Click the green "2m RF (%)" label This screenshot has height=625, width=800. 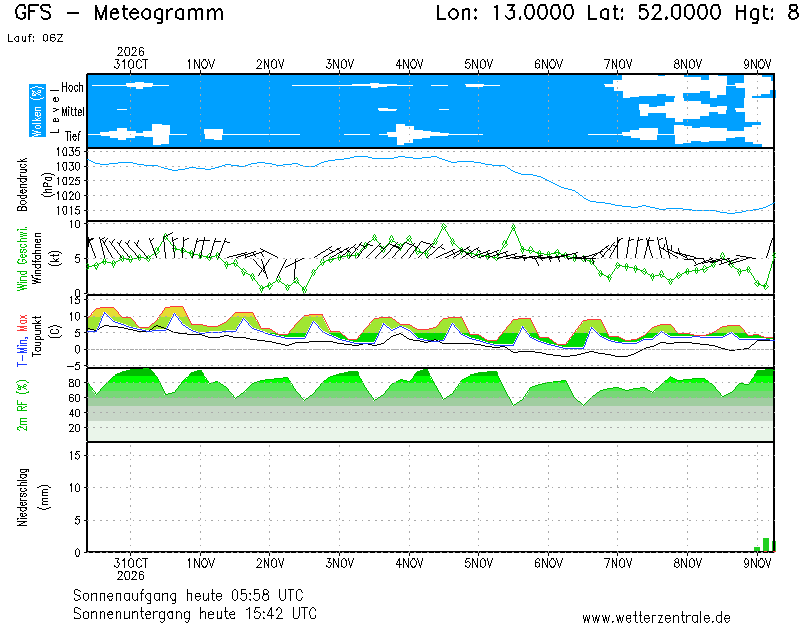pyautogui.click(x=22, y=406)
